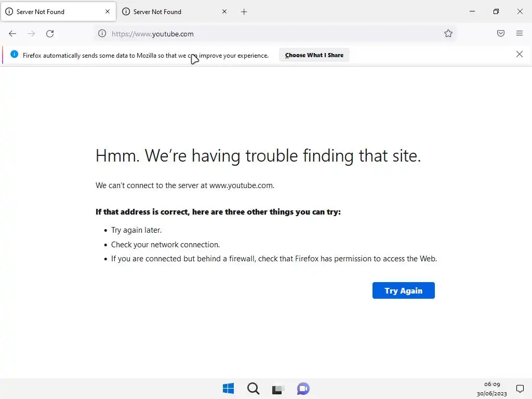532x399 pixels.
Task: Save page to Pocket
Action: click(501, 33)
